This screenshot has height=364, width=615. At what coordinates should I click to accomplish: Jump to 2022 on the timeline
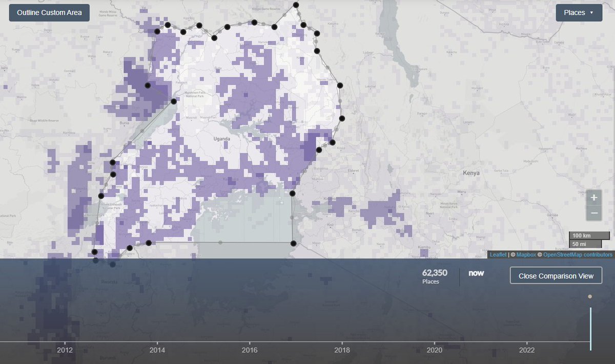point(527,350)
